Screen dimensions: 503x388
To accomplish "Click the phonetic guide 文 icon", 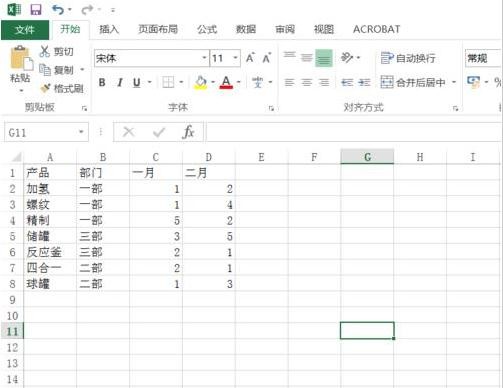I will pos(257,82).
